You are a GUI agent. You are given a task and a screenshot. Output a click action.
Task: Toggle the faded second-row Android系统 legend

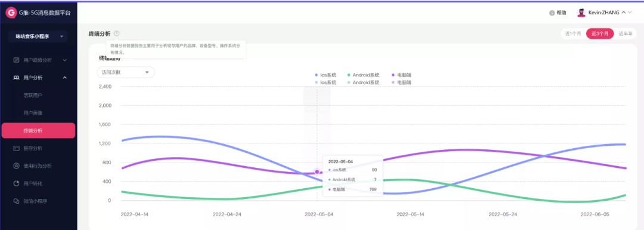click(364, 82)
